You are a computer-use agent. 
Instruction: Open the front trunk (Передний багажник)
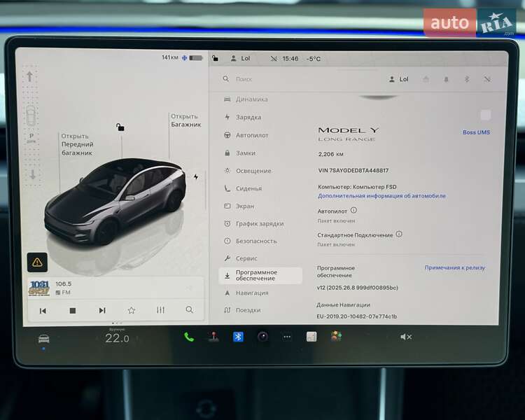pos(77,144)
